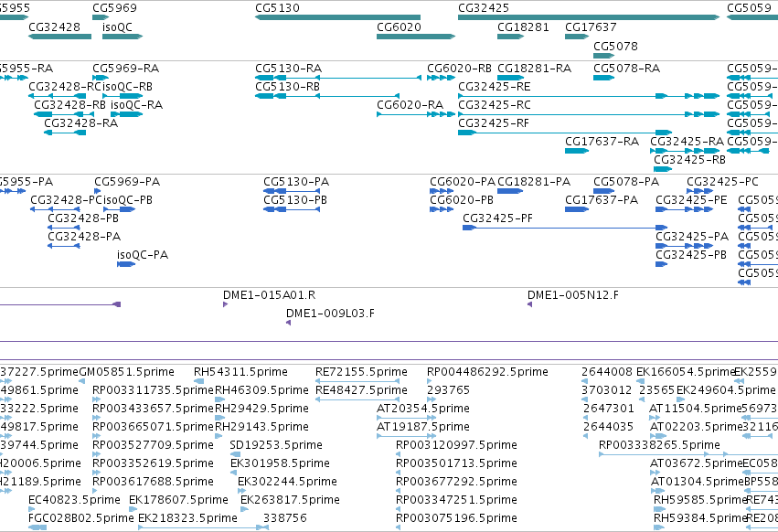Click the CG5130 gene label

(x=277, y=8)
